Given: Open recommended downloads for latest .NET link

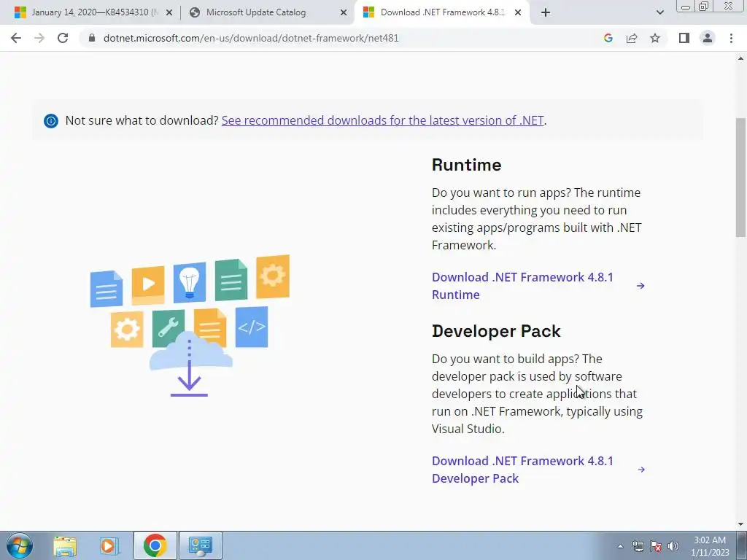Looking at the screenshot, I should coord(382,120).
